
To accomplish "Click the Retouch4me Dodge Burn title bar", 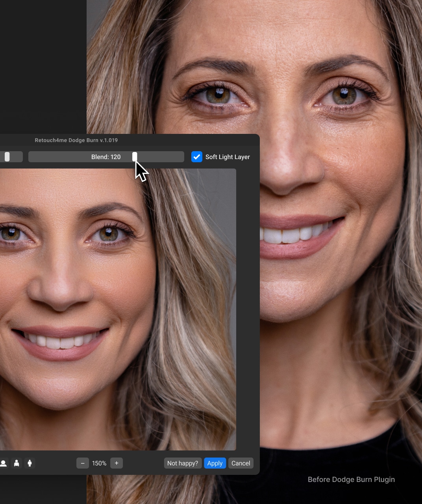I will click(x=76, y=140).
